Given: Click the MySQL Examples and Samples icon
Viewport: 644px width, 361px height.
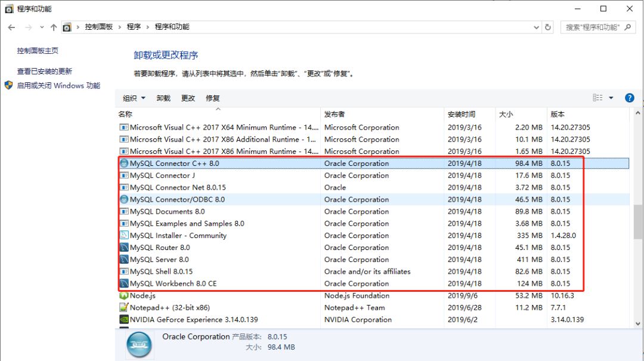Looking at the screenshot, I should pos(123,223).
